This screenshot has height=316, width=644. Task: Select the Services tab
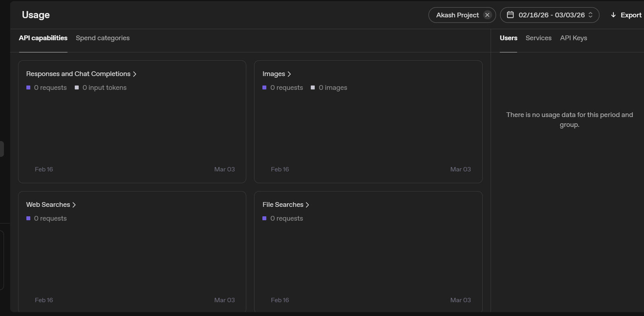pos(539,38)
